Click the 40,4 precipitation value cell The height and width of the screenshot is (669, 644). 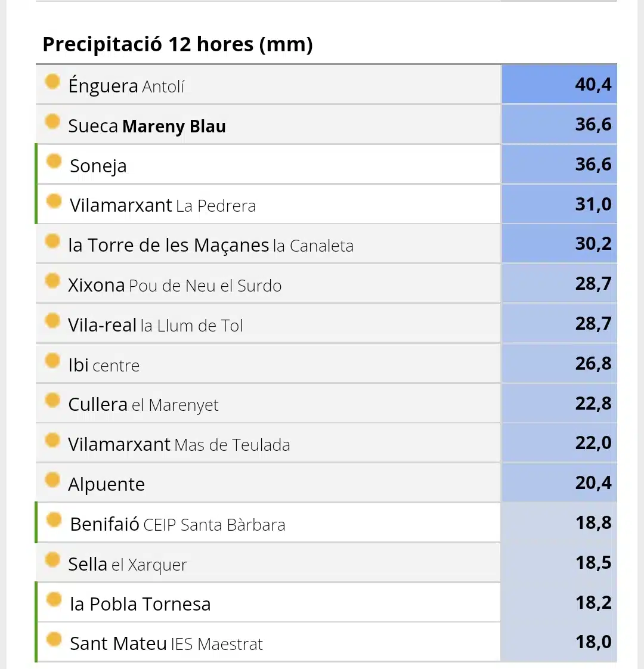pos(559,84)
